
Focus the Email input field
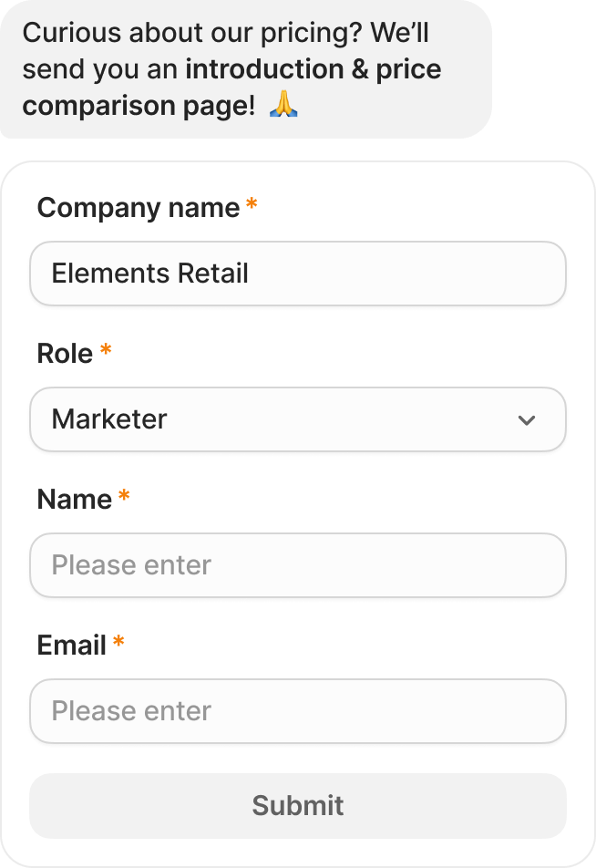[298, 711]
